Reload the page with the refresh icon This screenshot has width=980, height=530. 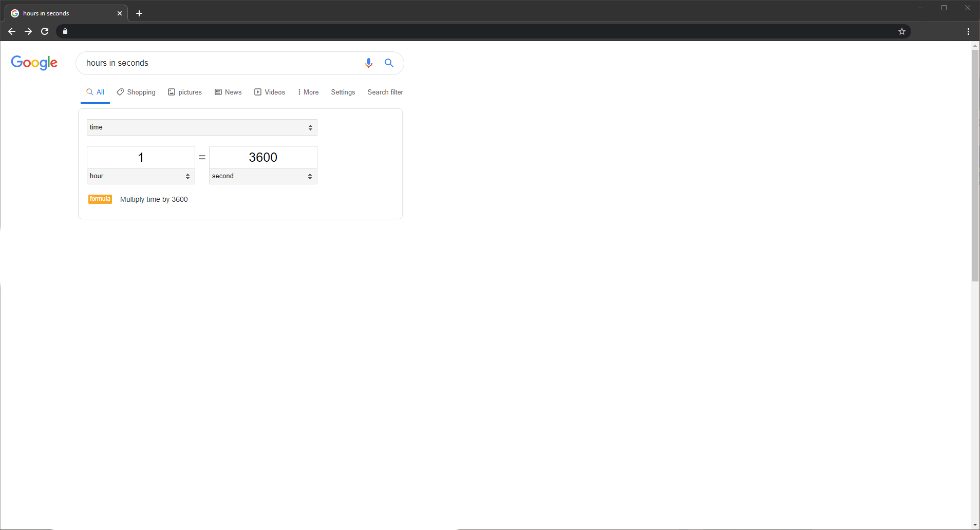(x=45, y=31)
